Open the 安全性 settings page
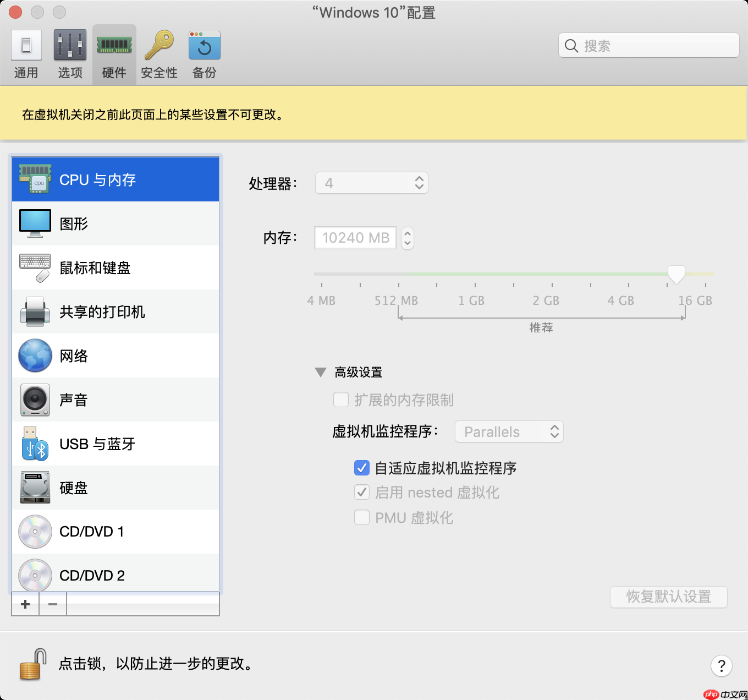Image resolution: width=748 pixels, height=700 pixels. pos(158,53)
